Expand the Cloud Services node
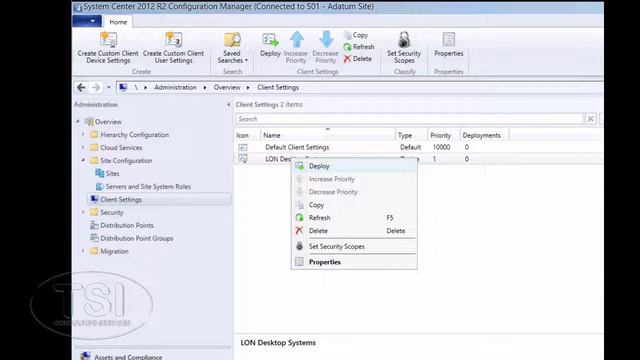The image size is (640, 360). [x=83, y=147]
